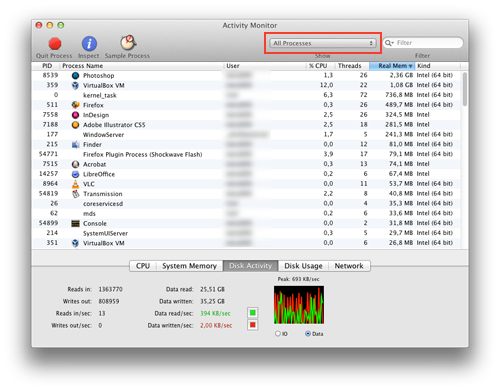The image size is (500, 391).
Task: Click VirtualBox VM icon in PID 359 row
Action: click(76, 85)
